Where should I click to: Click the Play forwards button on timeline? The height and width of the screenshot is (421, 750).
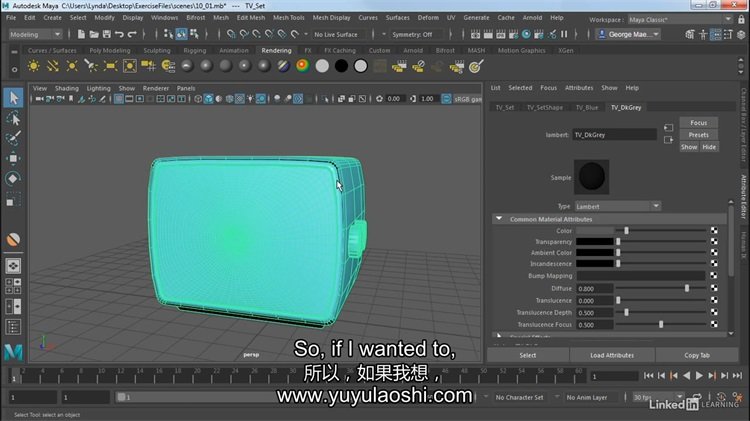click(x=699, y=377)
